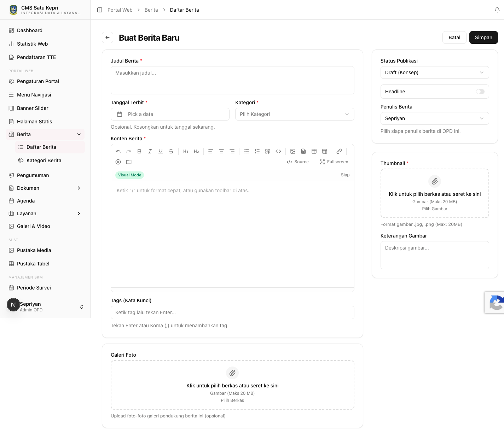Toggle the sidebar panel icon
The image size is (504, 445).
[x=100, y=10]
